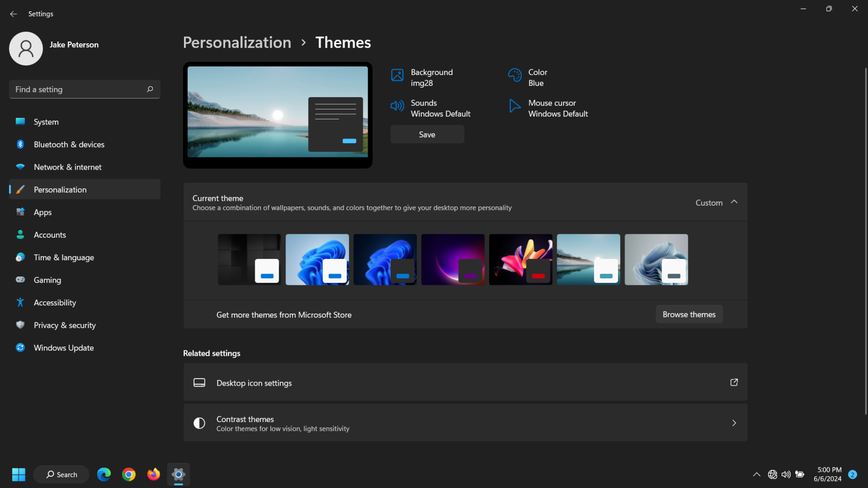Screen dimensions: 868x488
Task: Expand Contrast themes chevron arrow
Action: pyautogui.click(x=734, y=423)
